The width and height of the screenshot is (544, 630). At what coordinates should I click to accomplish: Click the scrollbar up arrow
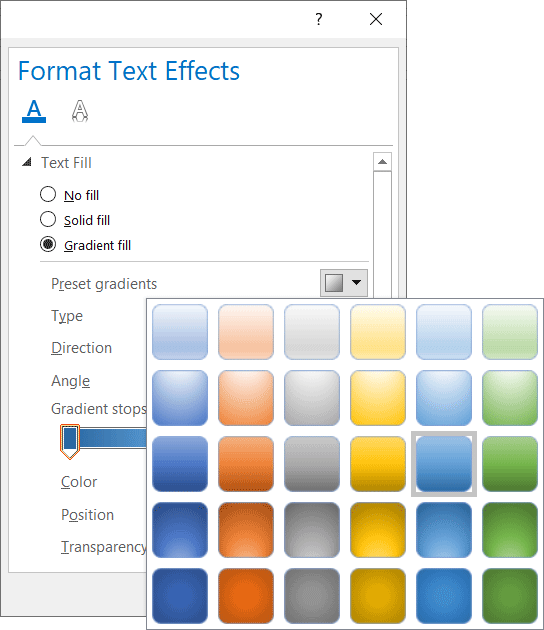[382, 162]
